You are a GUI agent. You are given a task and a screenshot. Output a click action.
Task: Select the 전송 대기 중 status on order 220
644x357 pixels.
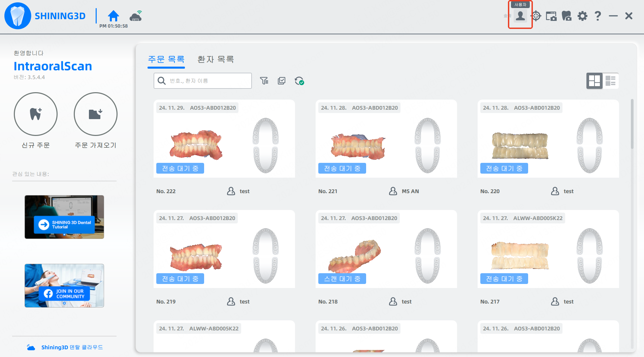pos(504,168)
